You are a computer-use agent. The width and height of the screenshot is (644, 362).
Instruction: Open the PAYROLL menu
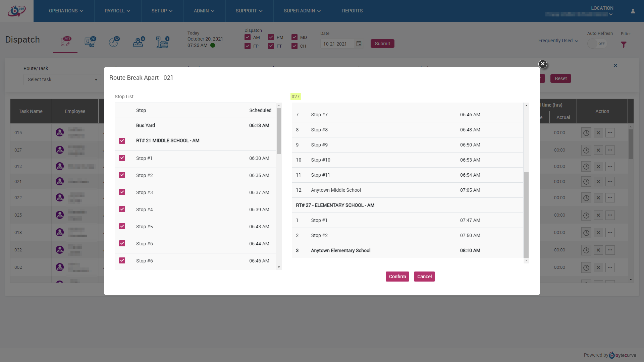click(117, 11)
